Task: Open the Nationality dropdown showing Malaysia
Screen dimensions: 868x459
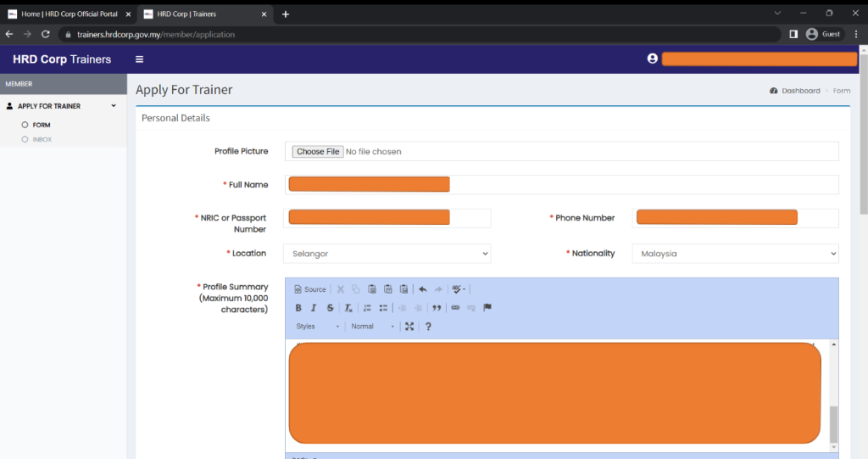Action: coord(734,254)
